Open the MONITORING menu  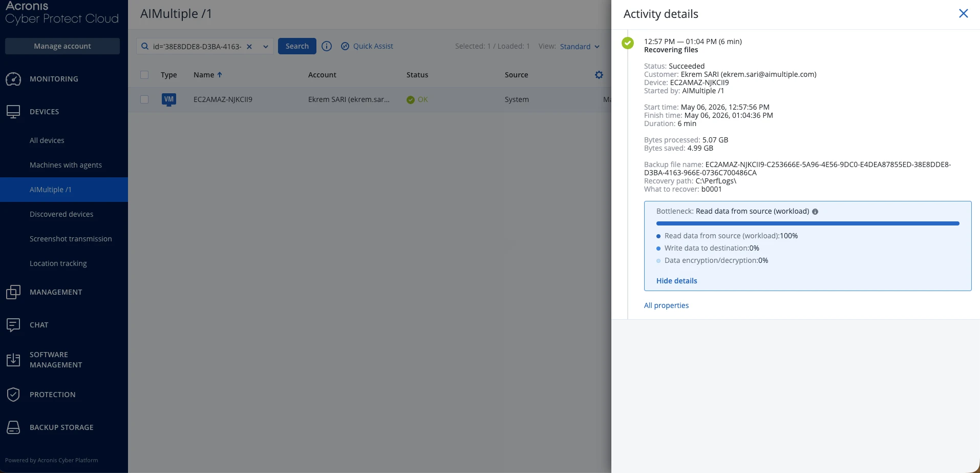pos(54,79)
